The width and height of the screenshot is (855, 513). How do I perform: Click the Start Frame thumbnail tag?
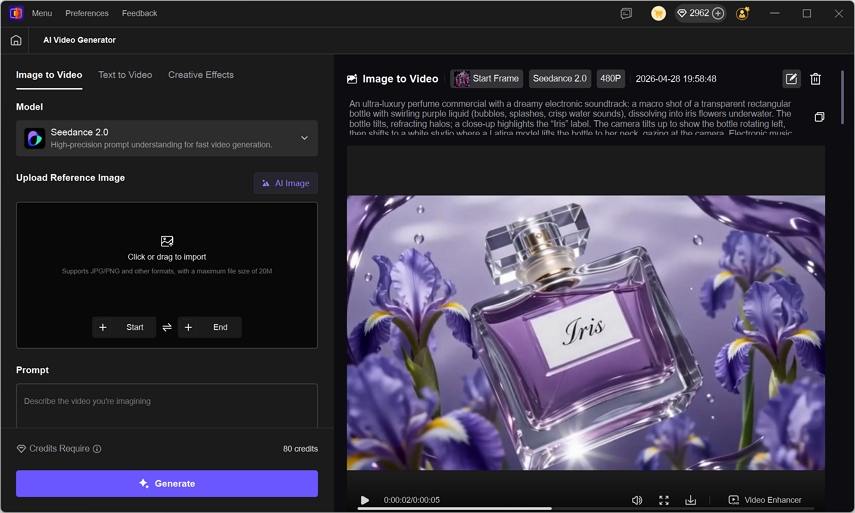pos(487,79)
